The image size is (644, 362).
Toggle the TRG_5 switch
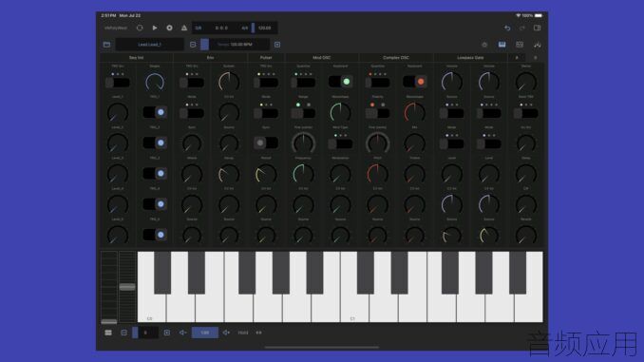[155, 235]
